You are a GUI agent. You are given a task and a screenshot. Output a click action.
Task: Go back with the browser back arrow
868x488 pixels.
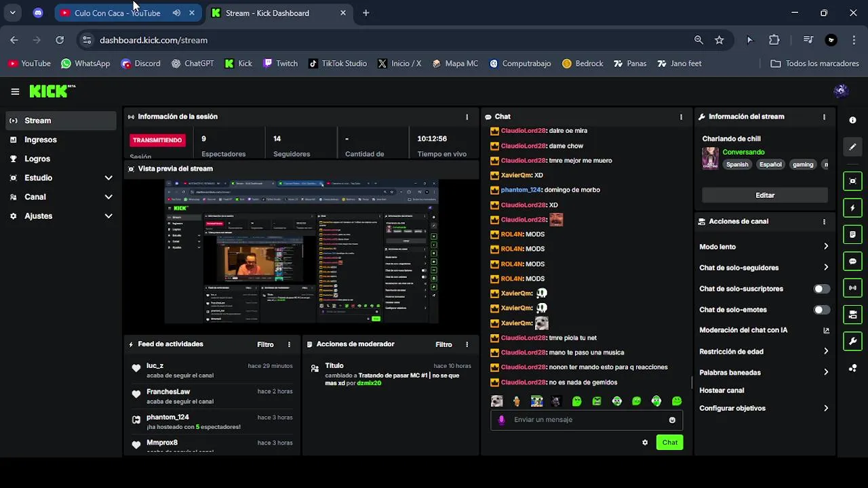(x=14, y=40)
